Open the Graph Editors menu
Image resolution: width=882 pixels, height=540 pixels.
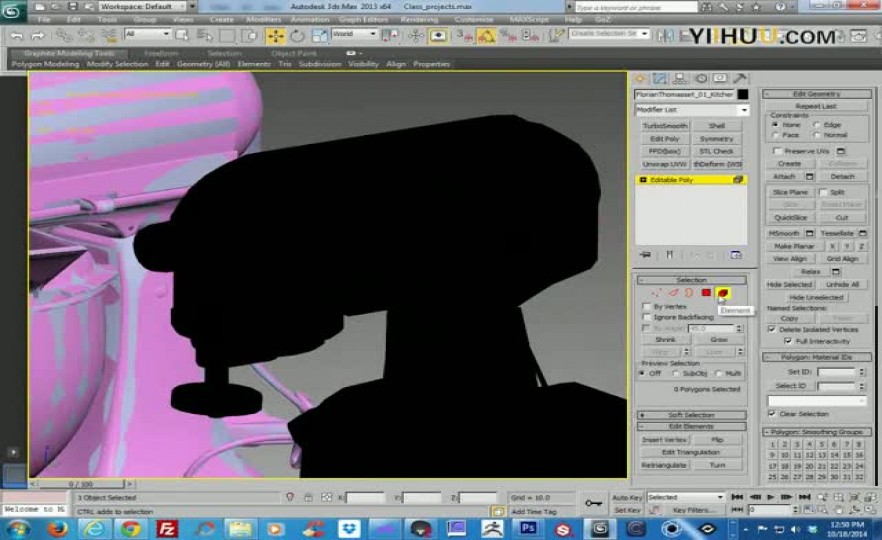click(363, 20)
